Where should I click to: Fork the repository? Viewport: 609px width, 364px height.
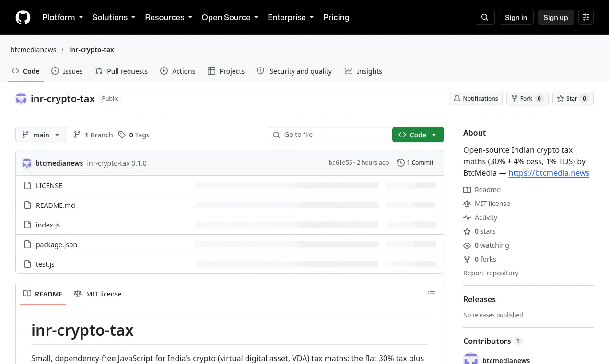click(x=527, y=99)
